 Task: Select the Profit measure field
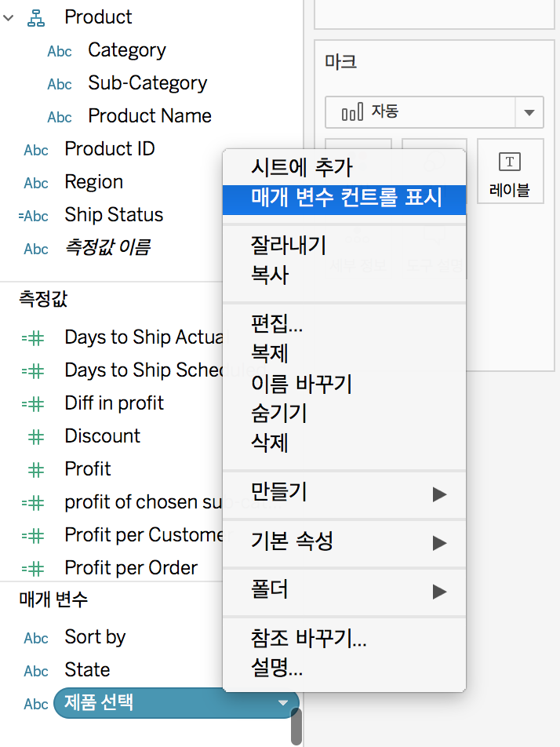point(88,469)
